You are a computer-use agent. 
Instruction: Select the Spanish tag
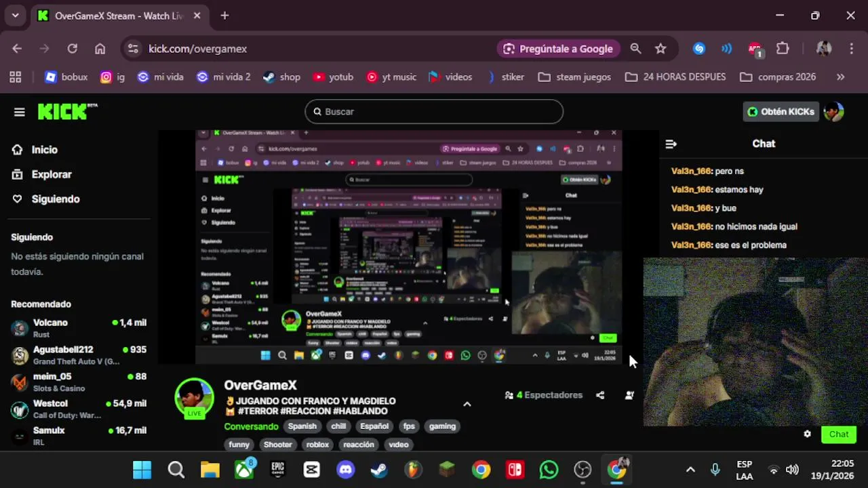point(302,426)
